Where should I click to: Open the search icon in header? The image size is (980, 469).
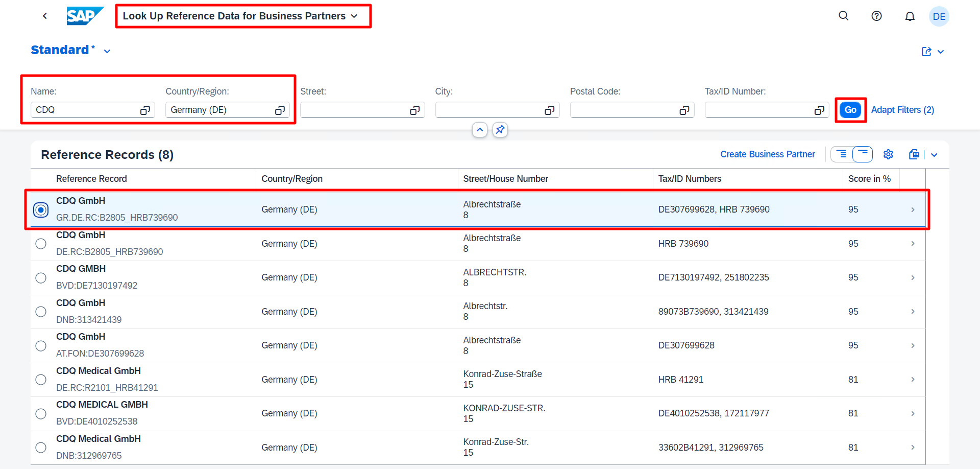[844, 16]
